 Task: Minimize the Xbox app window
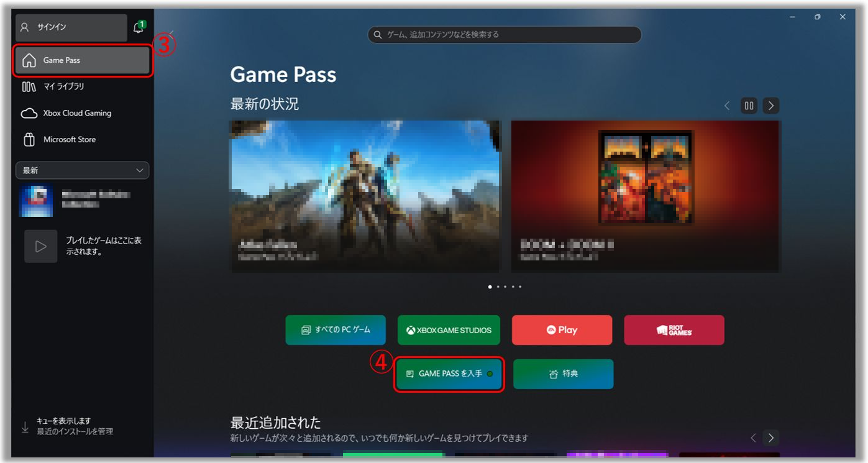[x=792, y=17]
